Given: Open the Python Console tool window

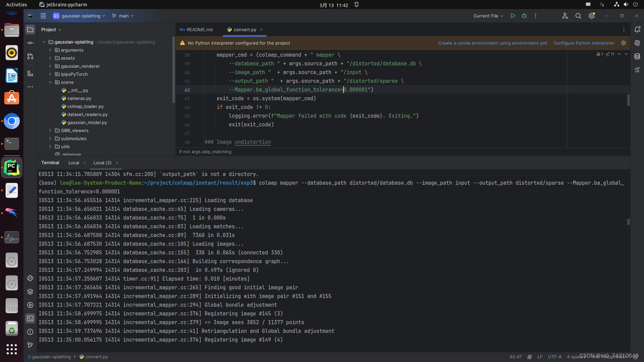Looking at the screenshot, I should click(x=30, y=278).
